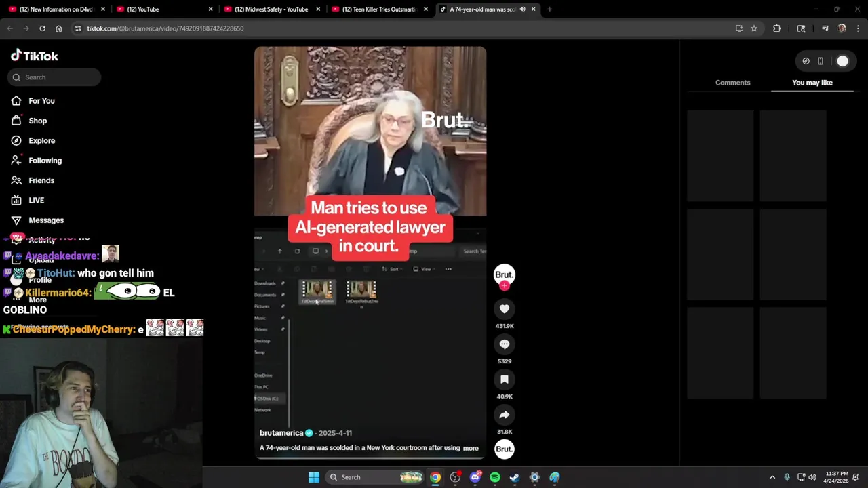Click the LIVE camera icon

[16, 200]
